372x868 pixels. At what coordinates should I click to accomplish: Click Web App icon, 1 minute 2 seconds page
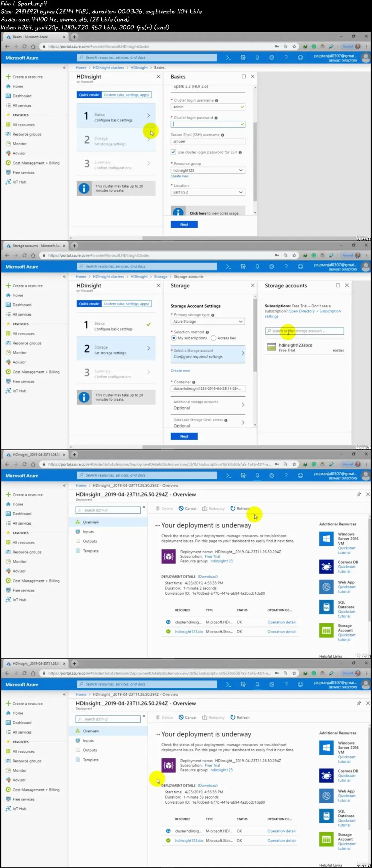click(x=326, y=587)
